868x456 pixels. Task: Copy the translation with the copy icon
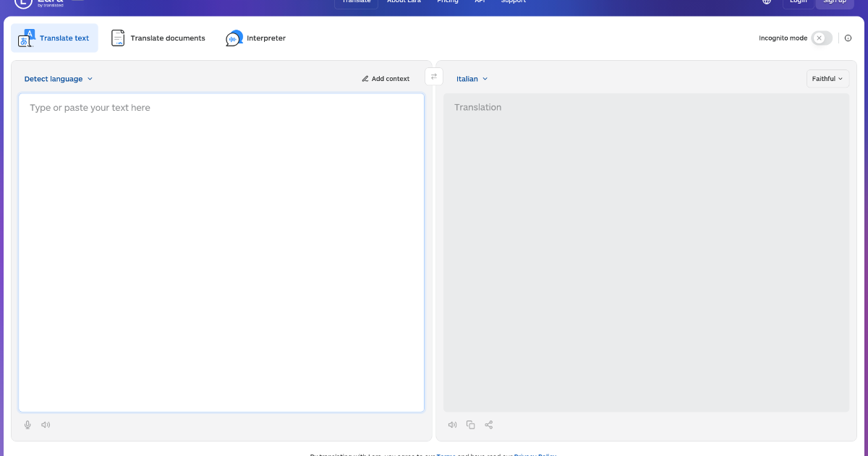tap(470, 425)
